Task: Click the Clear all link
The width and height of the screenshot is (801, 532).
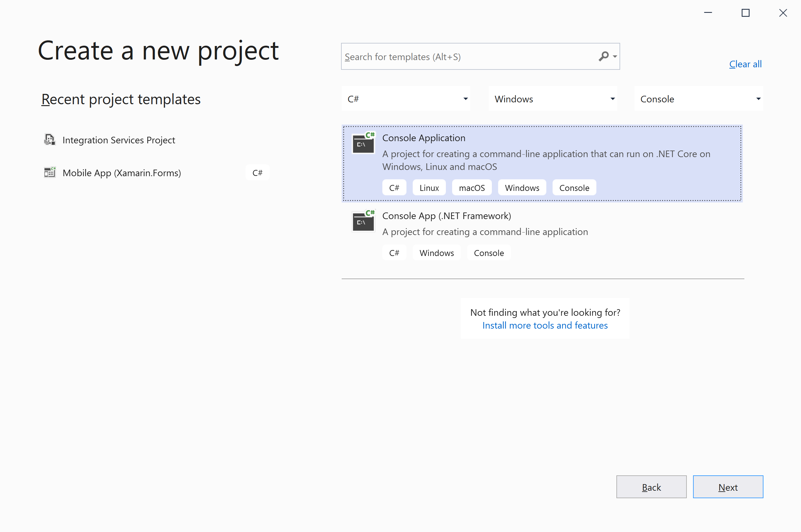Action: click(745, 64)
